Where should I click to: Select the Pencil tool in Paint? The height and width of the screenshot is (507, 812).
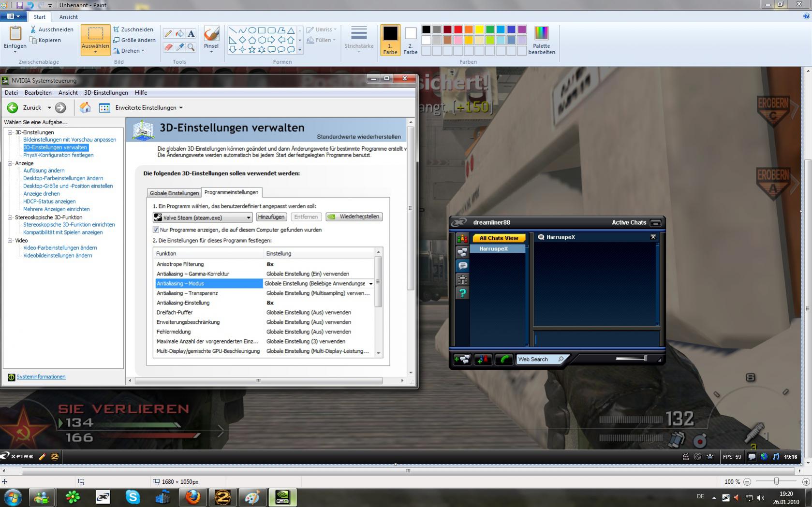(x=168, y=33)
